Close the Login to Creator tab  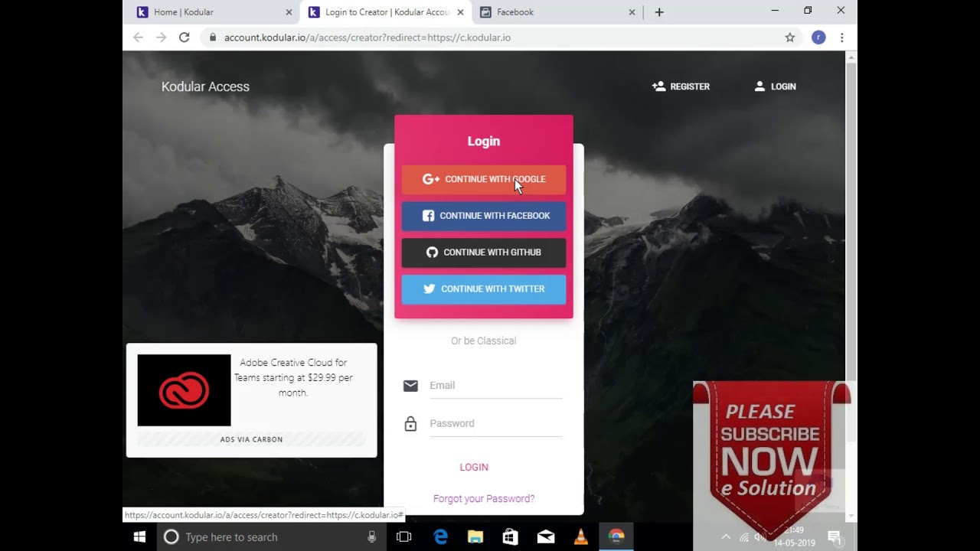coord(460,12)
